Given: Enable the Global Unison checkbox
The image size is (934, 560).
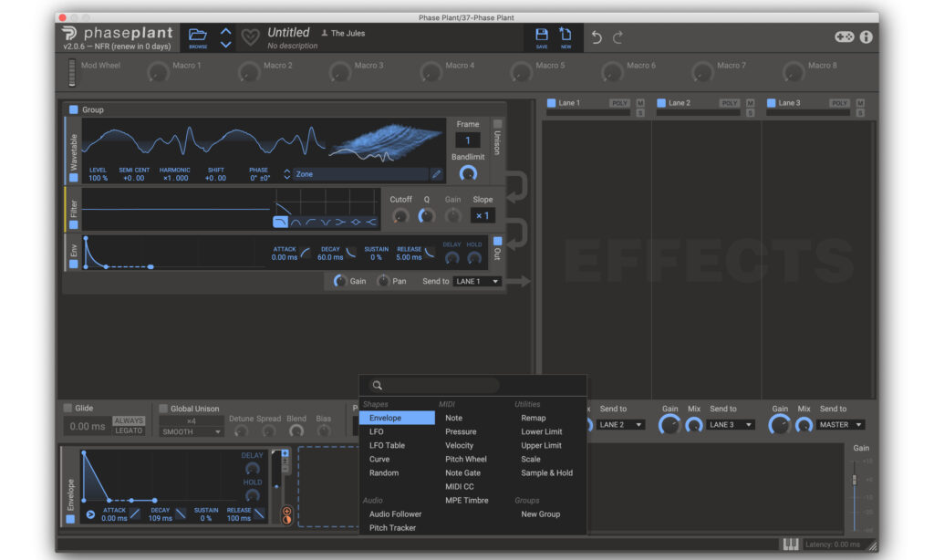Looking at the screenshot, I should click(x=163, y=409).
